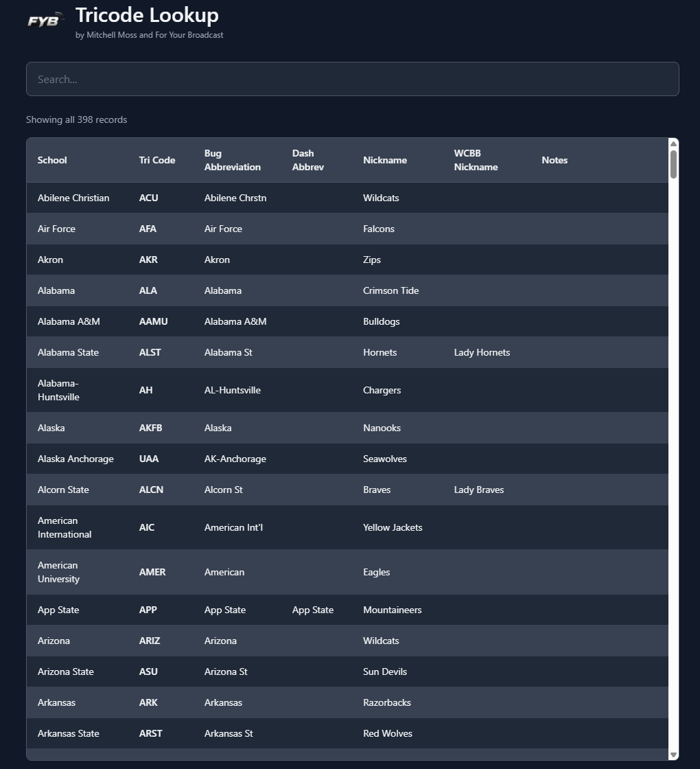Image resolution: width=700 pixels, height=769 pixels.
Task: Click the ALCN tri code
Action: 151,490
